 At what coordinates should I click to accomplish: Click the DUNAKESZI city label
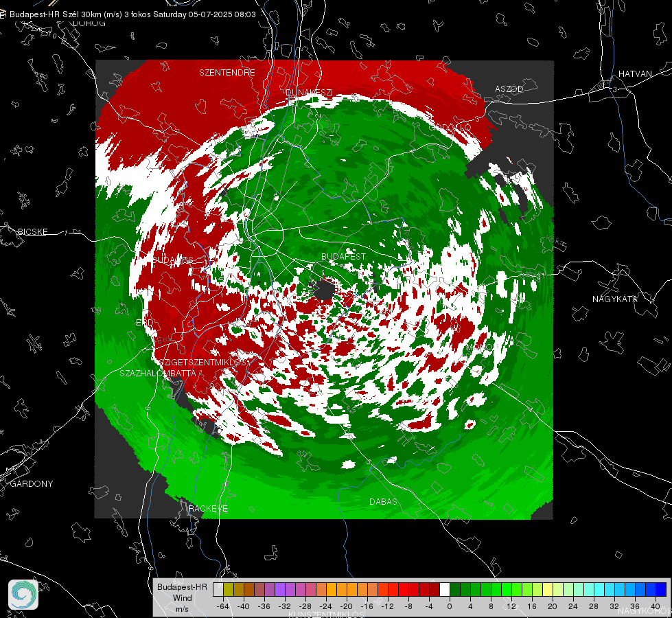(x=309, y=93)
